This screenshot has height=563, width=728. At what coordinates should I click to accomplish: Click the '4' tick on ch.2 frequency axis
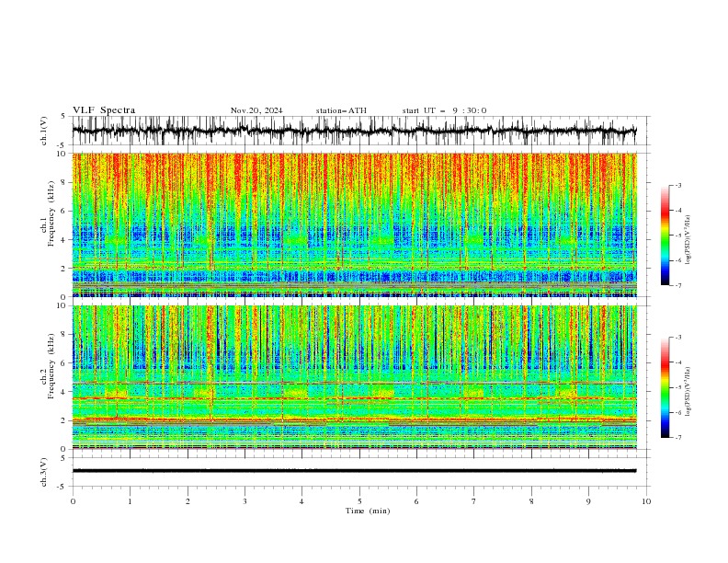click(x=65, y=392)
